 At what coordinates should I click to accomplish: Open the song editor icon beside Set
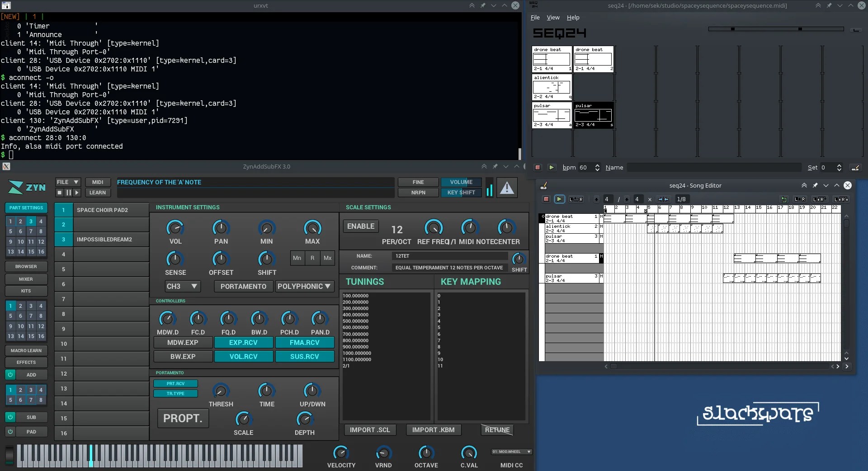pyautogui.click(x=855, y=168)
